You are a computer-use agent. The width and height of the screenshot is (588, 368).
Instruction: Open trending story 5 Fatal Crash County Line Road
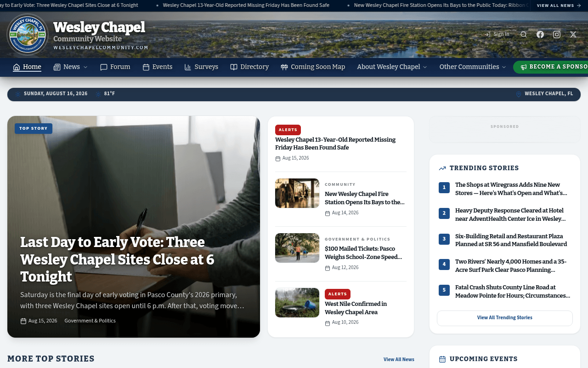513,292
